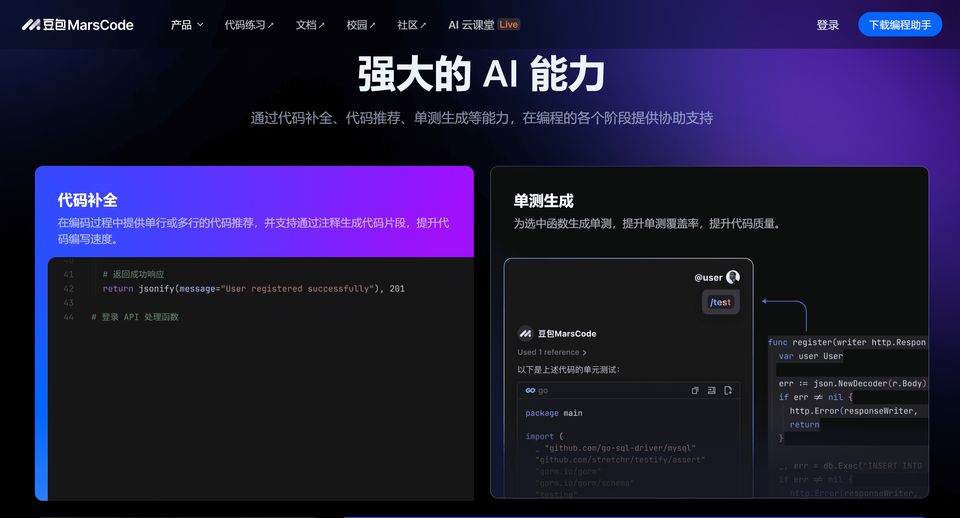The height and width of the screenshot is (518, 960).
Task: Open the 文档 navigation link
Action: point(310,25)
